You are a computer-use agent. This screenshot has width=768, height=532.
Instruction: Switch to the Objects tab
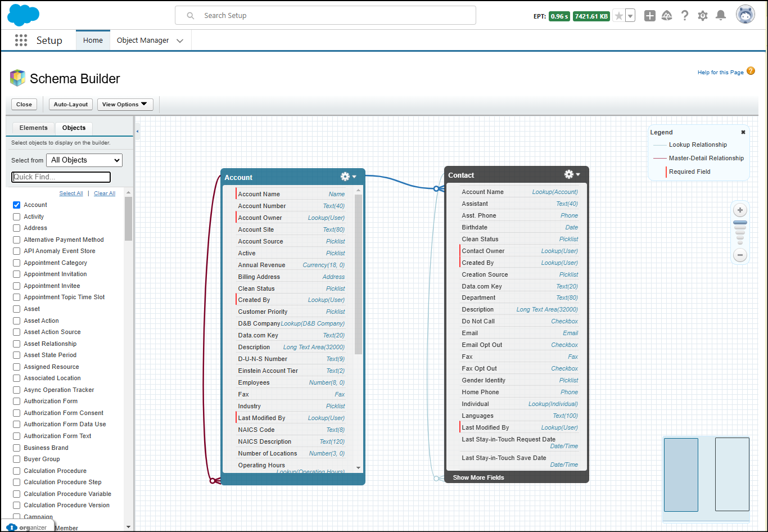tap(74, 128)
